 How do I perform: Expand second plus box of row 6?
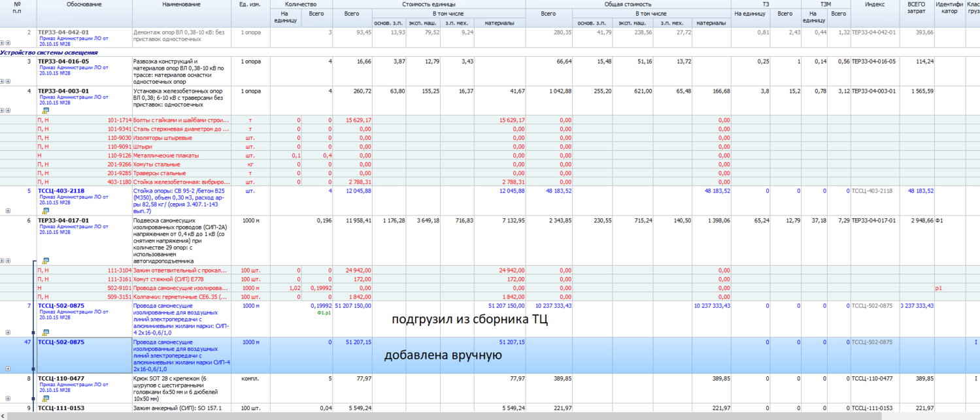pyautogui.click(x=8, y=261)
